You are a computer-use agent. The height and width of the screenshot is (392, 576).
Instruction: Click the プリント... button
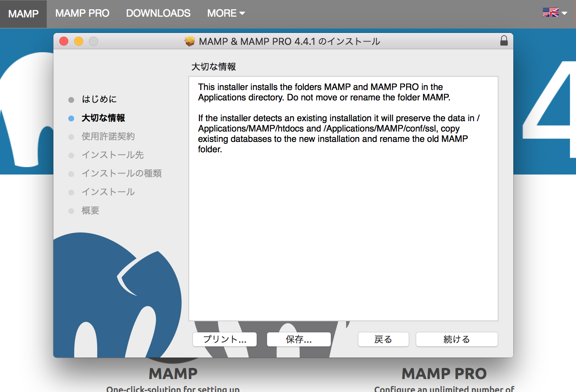225,339
